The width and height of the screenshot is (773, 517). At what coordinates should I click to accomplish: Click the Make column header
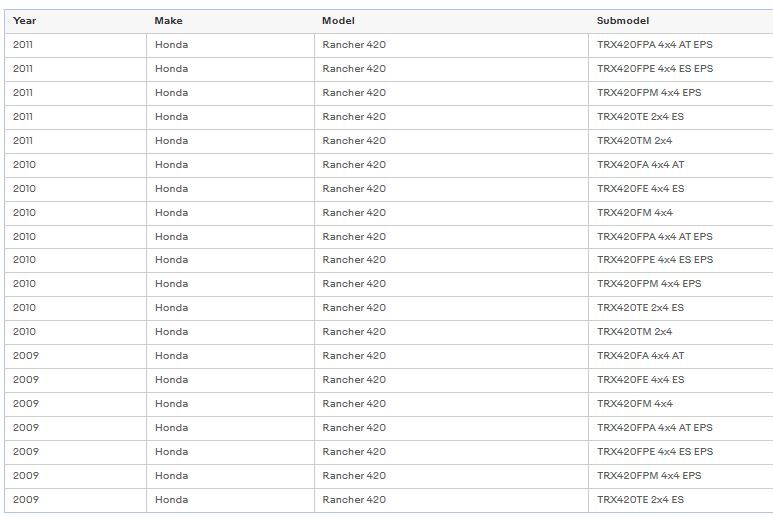[x=169, y=21]
